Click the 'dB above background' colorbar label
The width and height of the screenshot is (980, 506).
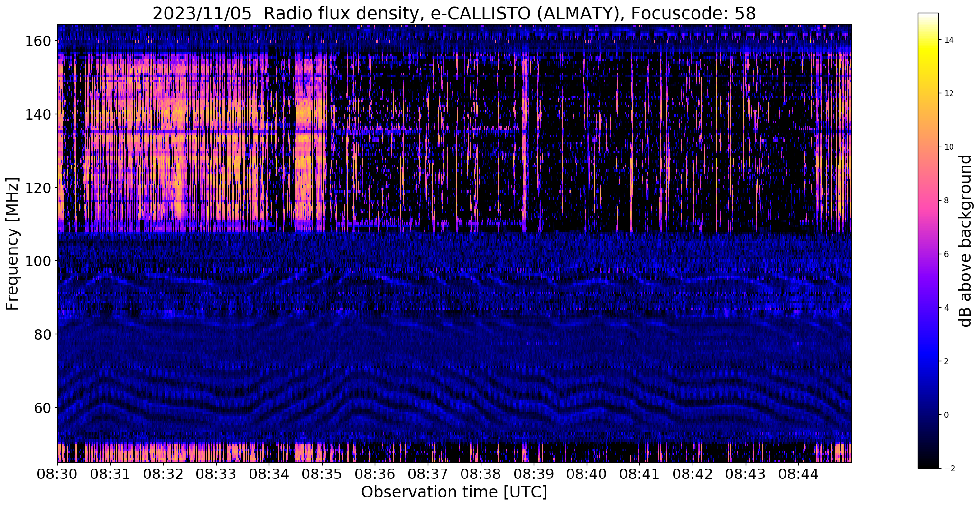(965, 241)
